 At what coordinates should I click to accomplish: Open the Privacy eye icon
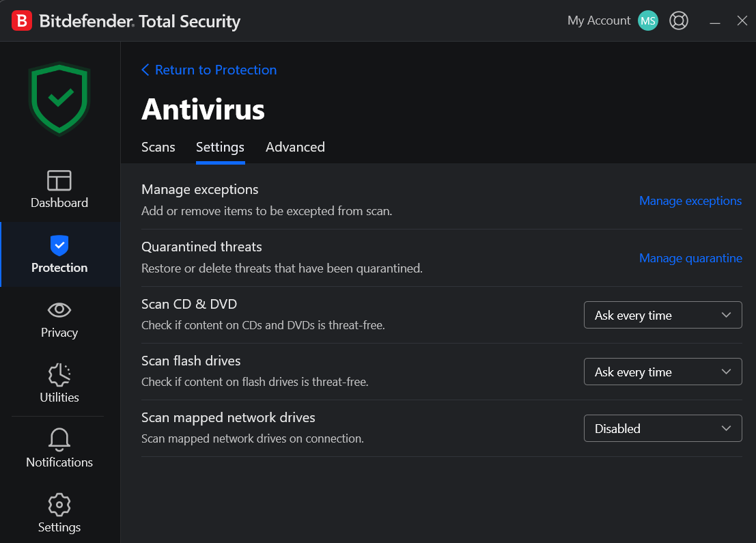point(59,309)
